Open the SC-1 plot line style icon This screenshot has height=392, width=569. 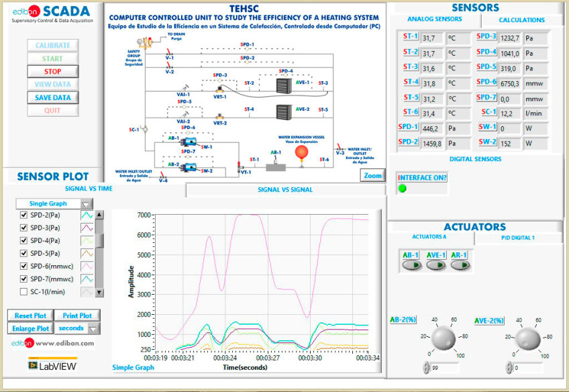pos(87,291)
